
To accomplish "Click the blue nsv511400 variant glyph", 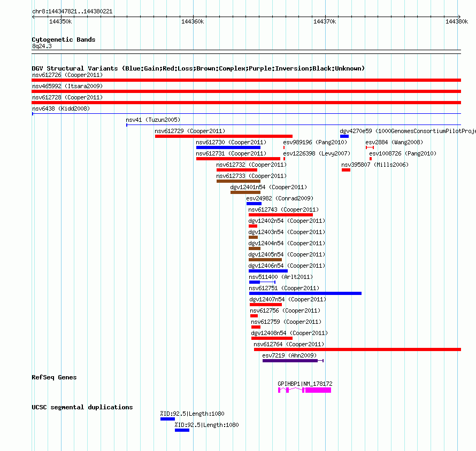I will point(262,282).
